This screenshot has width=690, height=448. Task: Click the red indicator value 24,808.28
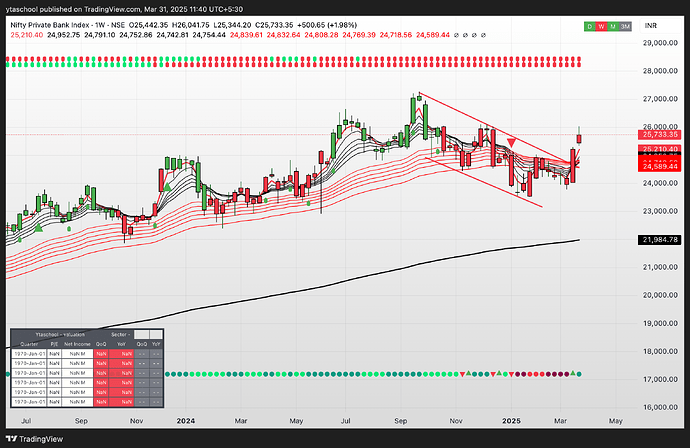pos(322,35)
